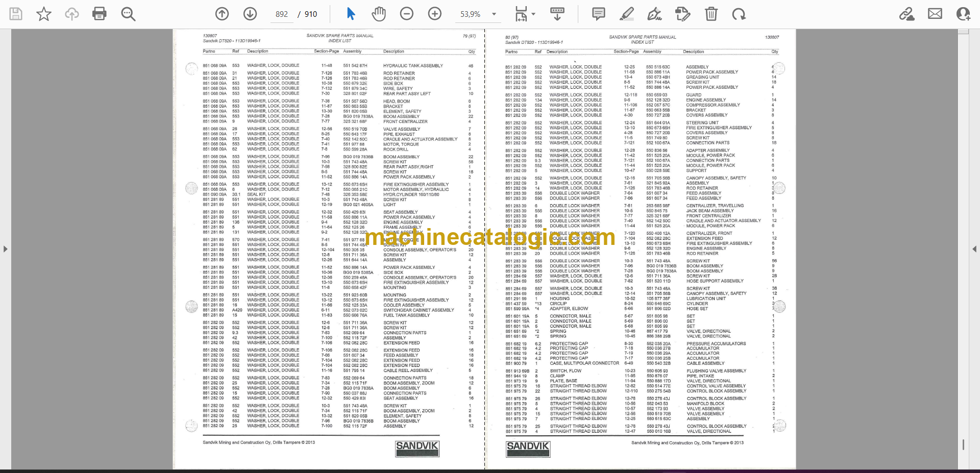
Task: Click the total page count 910
Action: 311,14
